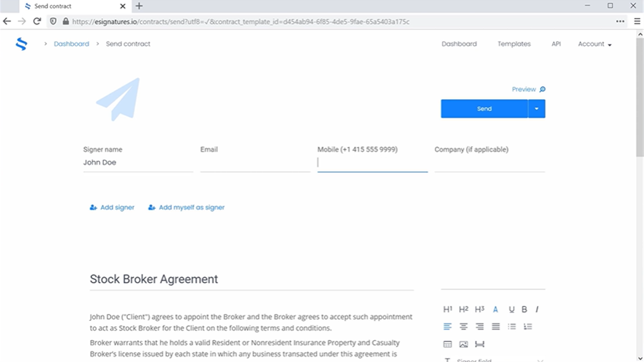Apply Heading 2 format
The height and width of the screenshot is (362, 644).
tap(463, 309)
